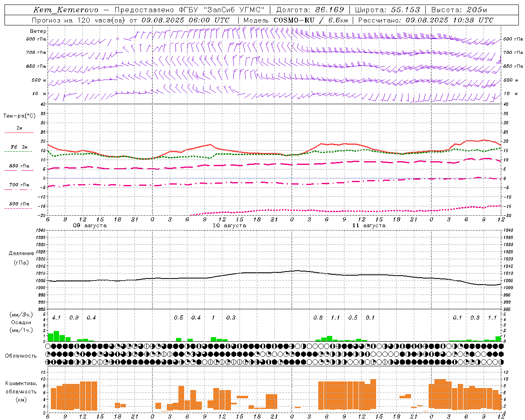
Task: Click the 0.9 precipitation value
Action: pyautogui.click(x=74, y=318)
